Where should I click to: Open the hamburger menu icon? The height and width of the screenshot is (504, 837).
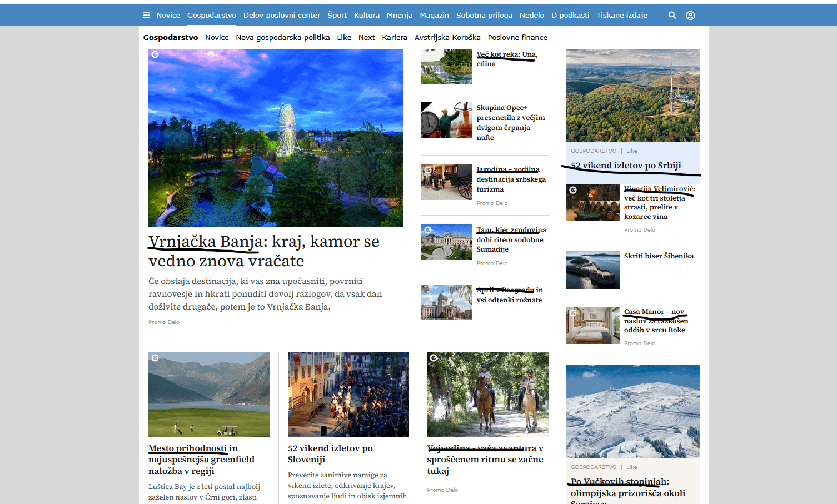(146, 16)
